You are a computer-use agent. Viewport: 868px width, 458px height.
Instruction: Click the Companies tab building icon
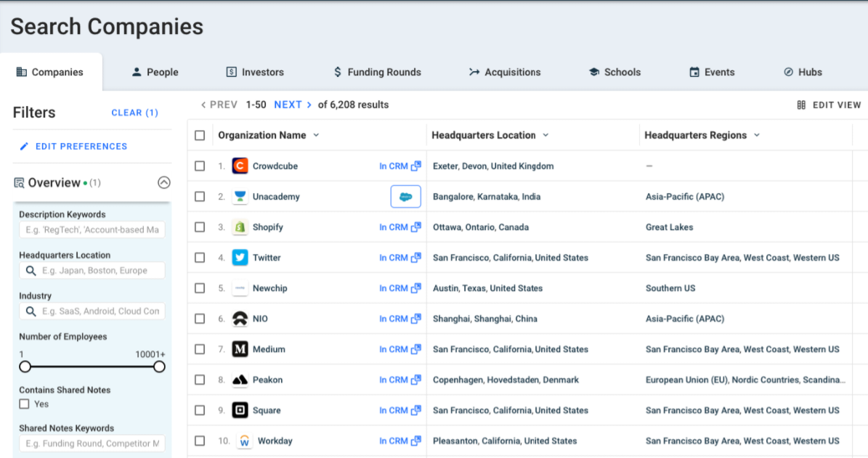[x=22, y=72]
